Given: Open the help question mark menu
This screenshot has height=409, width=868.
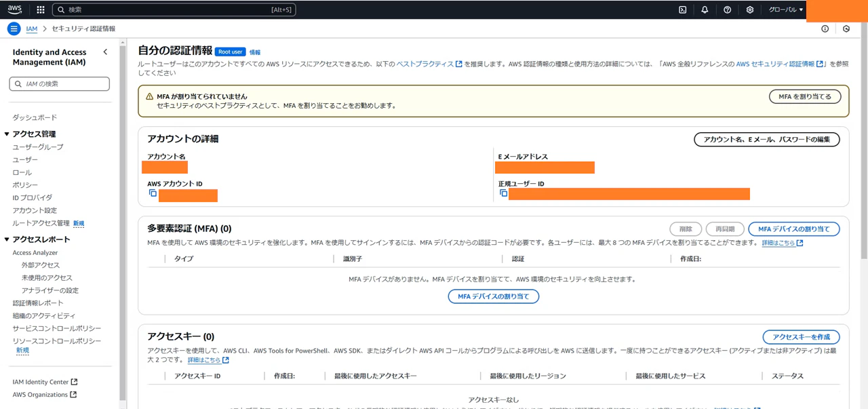Looking at the screenshot, I should [727, 10].
